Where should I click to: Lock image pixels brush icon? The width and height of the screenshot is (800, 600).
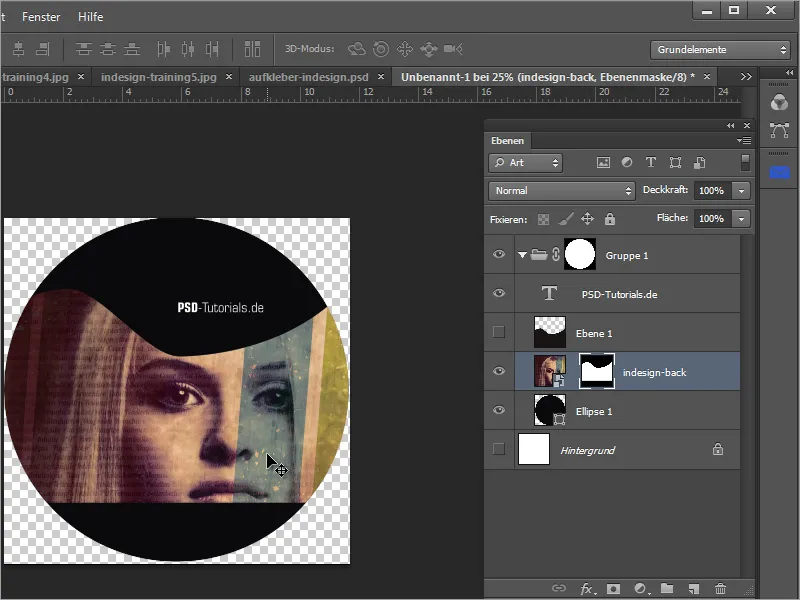point(565,219)
